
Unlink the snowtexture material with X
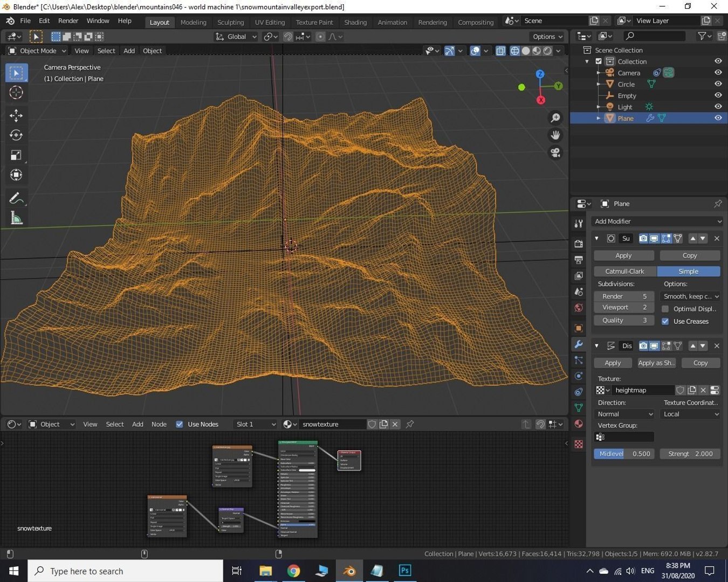point(395,424)
